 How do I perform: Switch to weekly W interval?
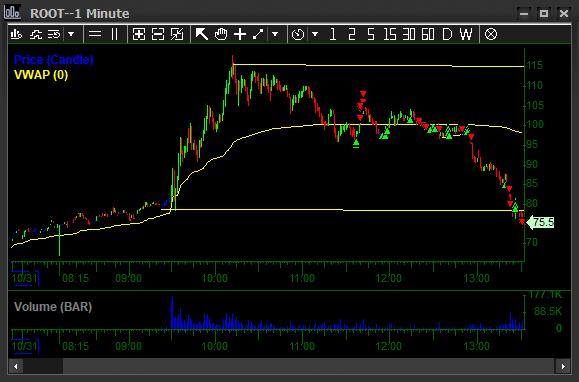click(x=466, y=34)
